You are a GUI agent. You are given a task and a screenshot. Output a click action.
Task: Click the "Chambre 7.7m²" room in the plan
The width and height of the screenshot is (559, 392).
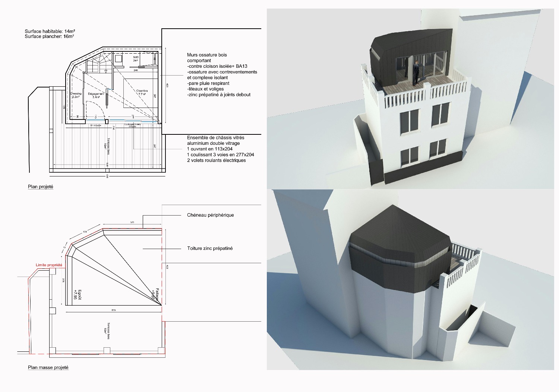click(142, 92)
